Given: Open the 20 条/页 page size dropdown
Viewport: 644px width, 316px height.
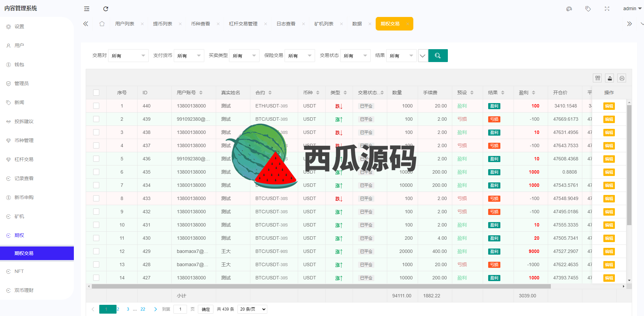Looking at the screenshot, I should pos(252,309).
